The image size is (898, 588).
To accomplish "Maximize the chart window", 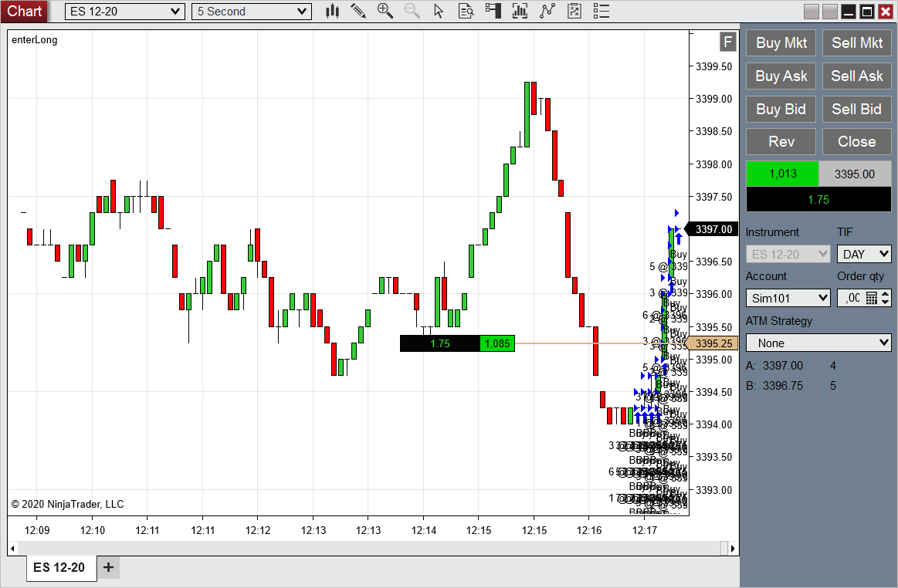I will tap(867, 12).
